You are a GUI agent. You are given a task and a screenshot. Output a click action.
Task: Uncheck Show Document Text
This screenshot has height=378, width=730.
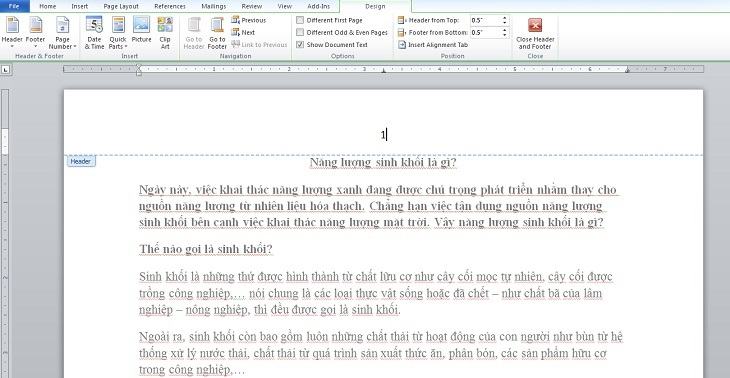[332, 45]
